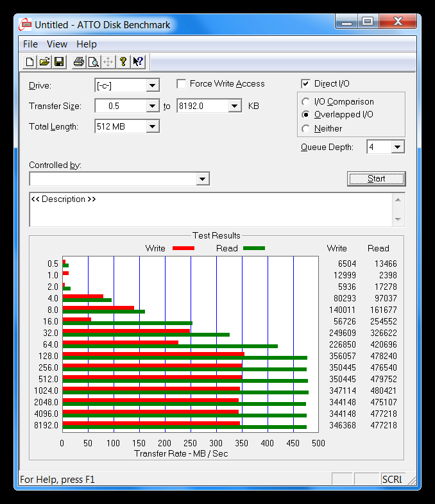The width and height of the screenshot is (435, 504).
Task: Open a benchmark file via folder icon
Action: pyautogui.click(x=44, y=62)
